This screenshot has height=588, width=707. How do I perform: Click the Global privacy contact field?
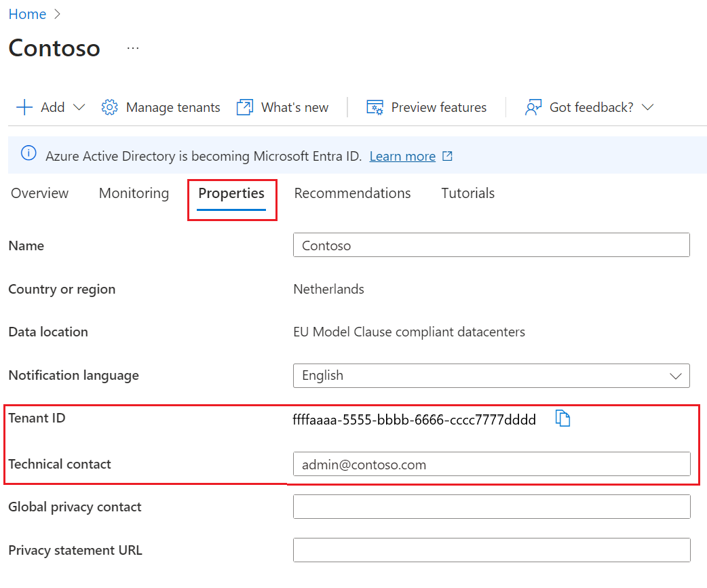click(x=491, y=507)
